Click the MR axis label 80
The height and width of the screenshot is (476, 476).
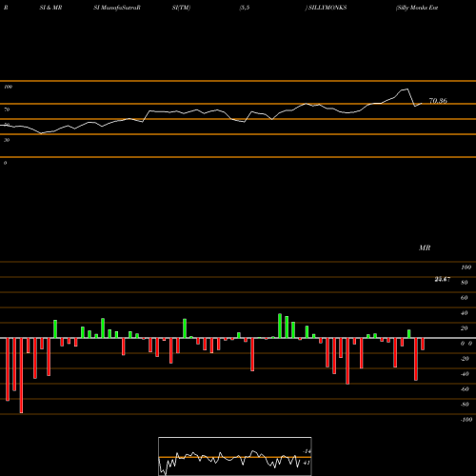465,283
